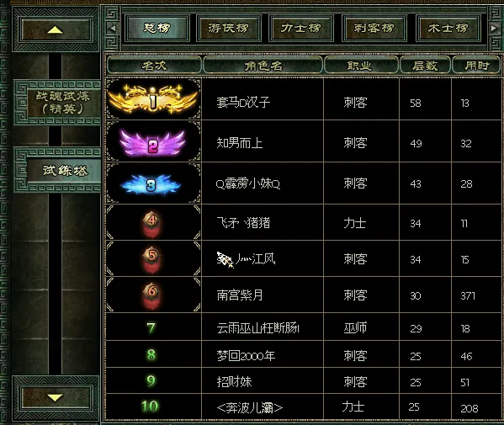This screenshot has width=504, height=425.
Task: Click the down arrow button in sidebar
Action: tap(56, 398)
